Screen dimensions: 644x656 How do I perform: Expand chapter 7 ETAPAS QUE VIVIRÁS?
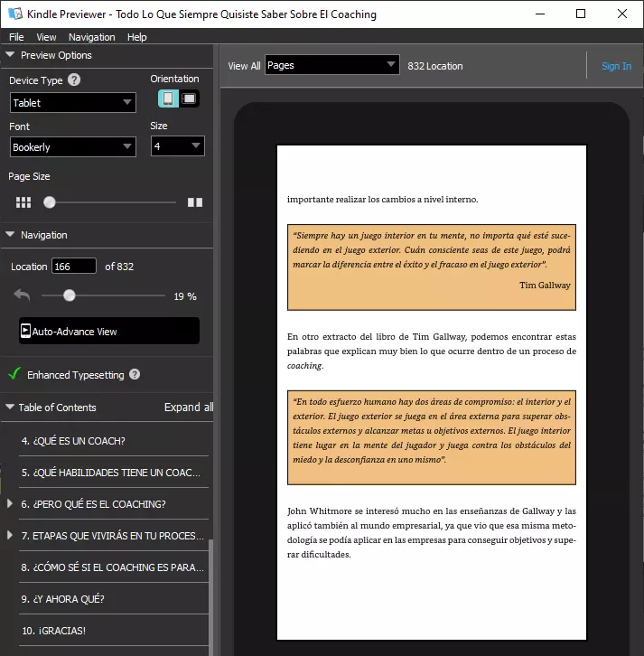pyautogui.click(x=10, y=535)
